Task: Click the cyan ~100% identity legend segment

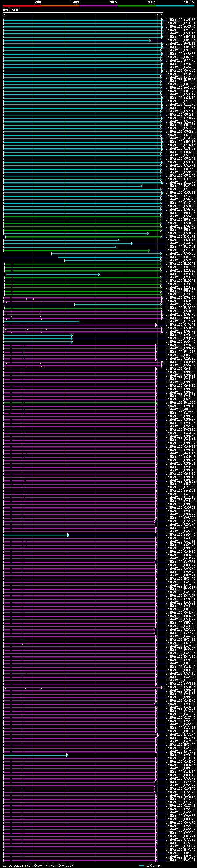Action: click(x=175, y=6)
